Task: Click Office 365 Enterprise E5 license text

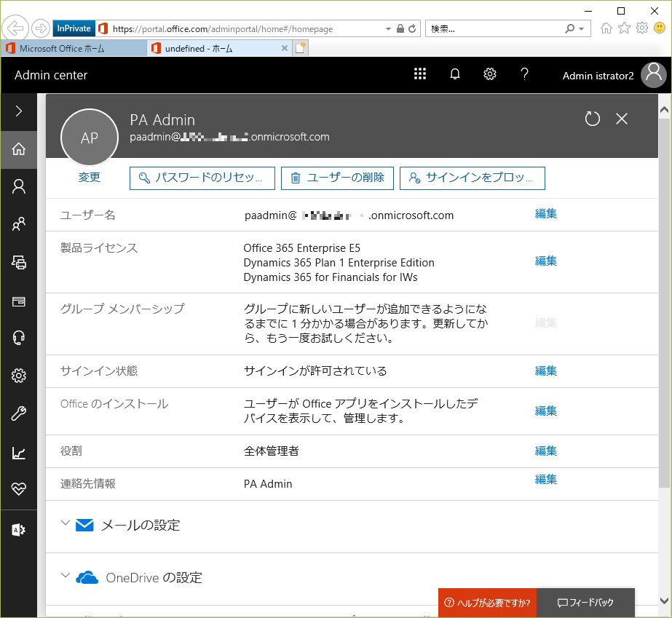Action: tap(301, 248)
